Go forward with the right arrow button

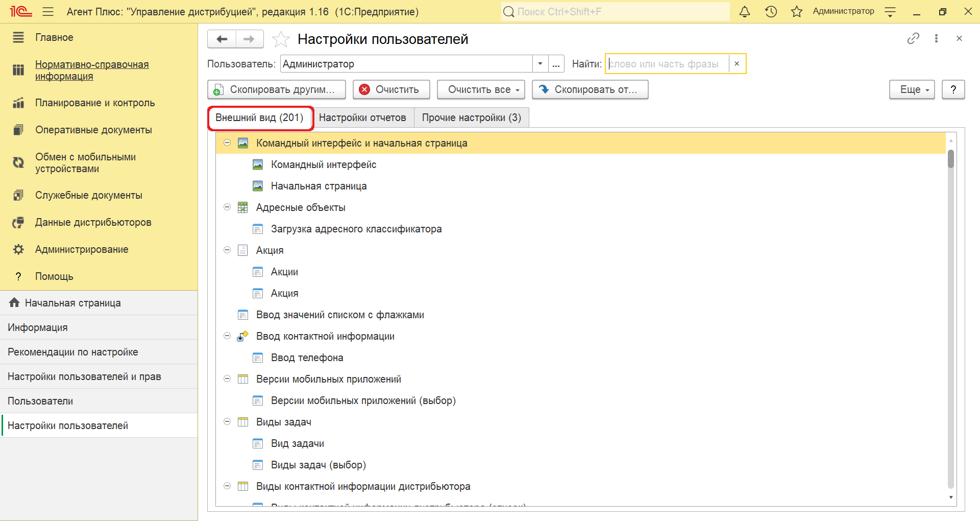[249, 39]
